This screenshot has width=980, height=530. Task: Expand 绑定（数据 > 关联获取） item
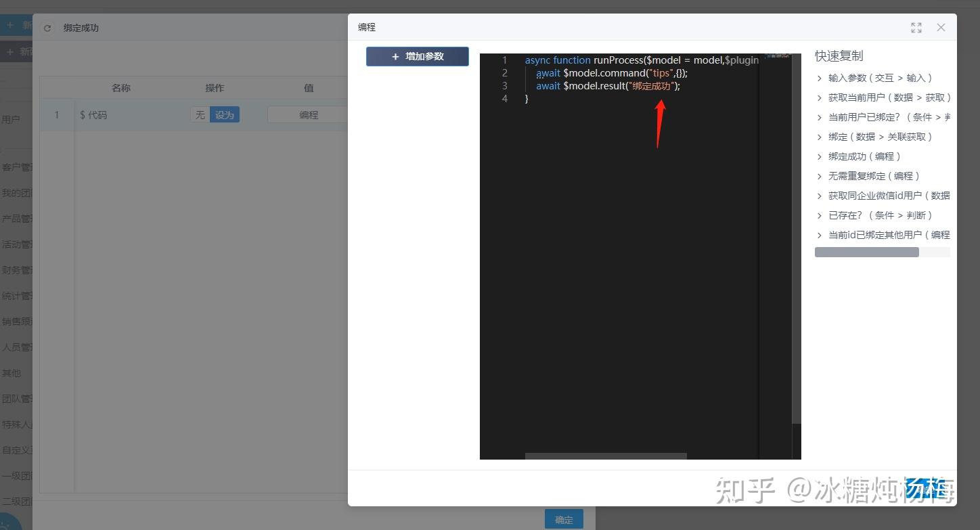pos(820,137)
